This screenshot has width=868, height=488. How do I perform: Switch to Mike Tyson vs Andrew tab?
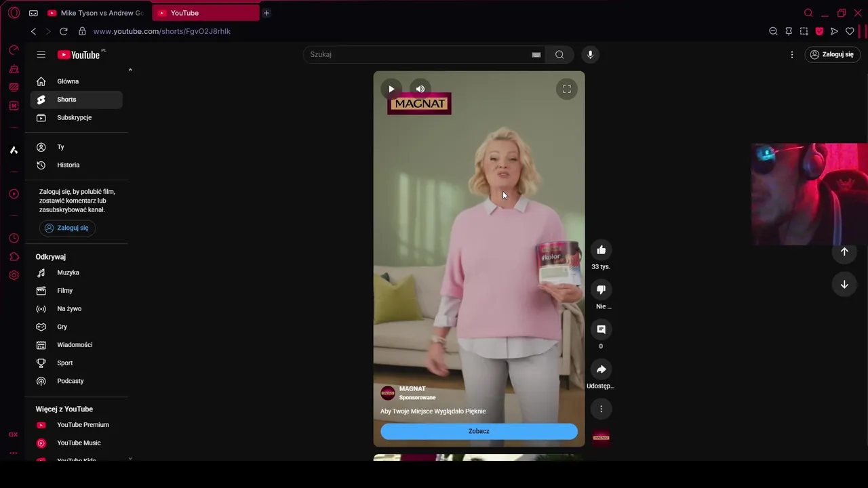point(96,13)
